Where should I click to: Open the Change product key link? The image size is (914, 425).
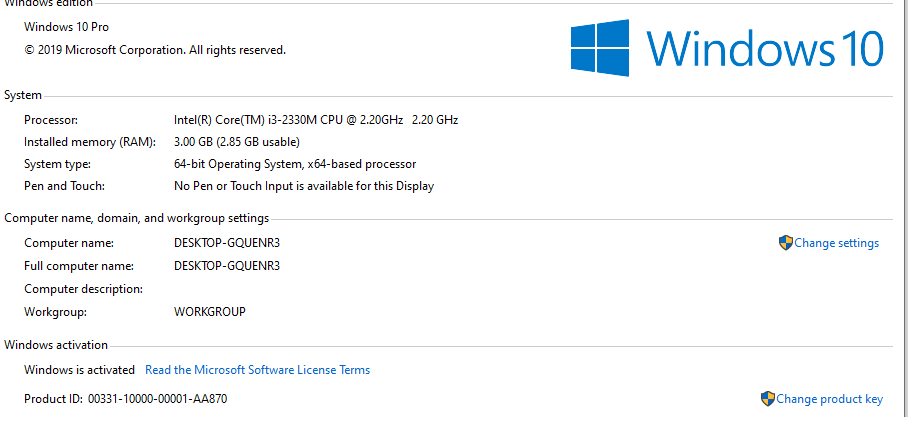[829, 399]
